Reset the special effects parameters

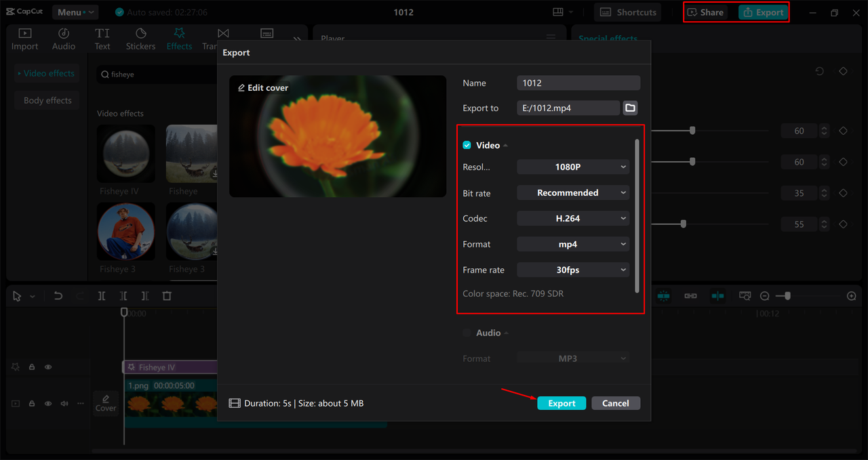[x=820, y=71]
